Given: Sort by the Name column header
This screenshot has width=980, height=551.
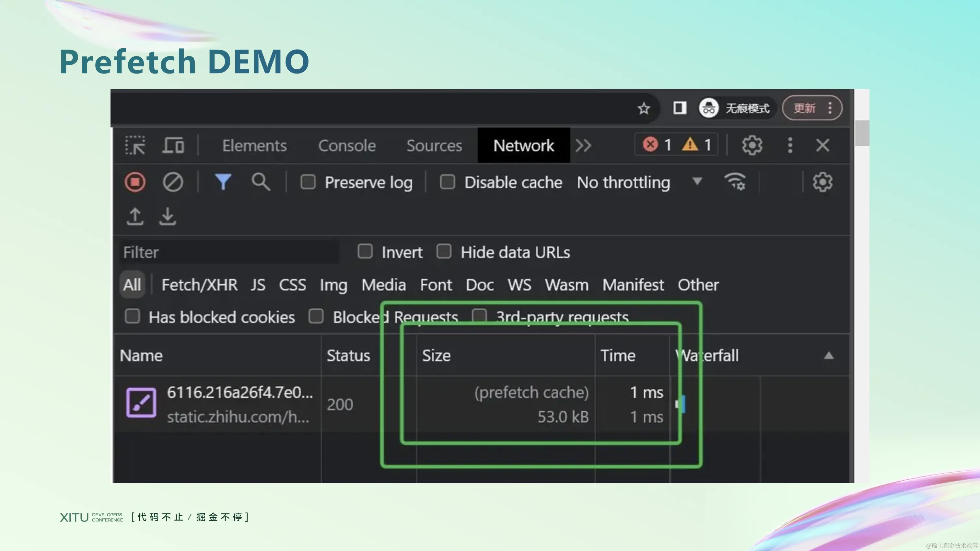Looking at the screenshot, I should click(217, 356).
